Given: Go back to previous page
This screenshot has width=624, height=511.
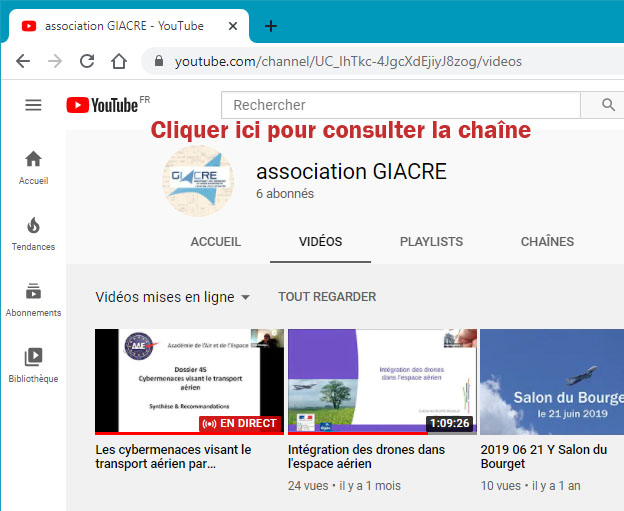Looking at the screenshot, I should pos(23,61).
